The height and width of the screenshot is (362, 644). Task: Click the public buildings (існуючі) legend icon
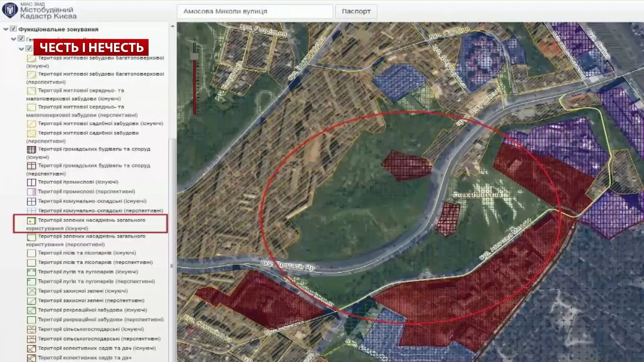(31, 149)
